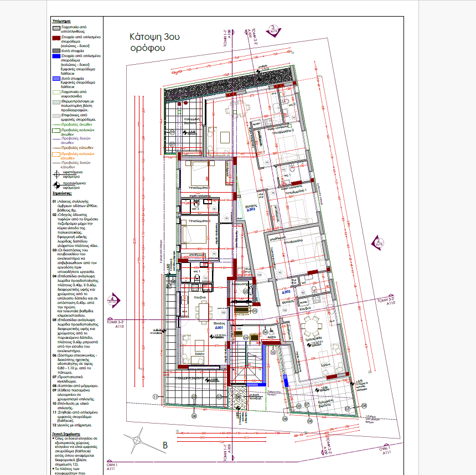Click the 'Κάτοψη 3ου ορόφου' drawing title

pyautogui.click(x=154, y=42)
